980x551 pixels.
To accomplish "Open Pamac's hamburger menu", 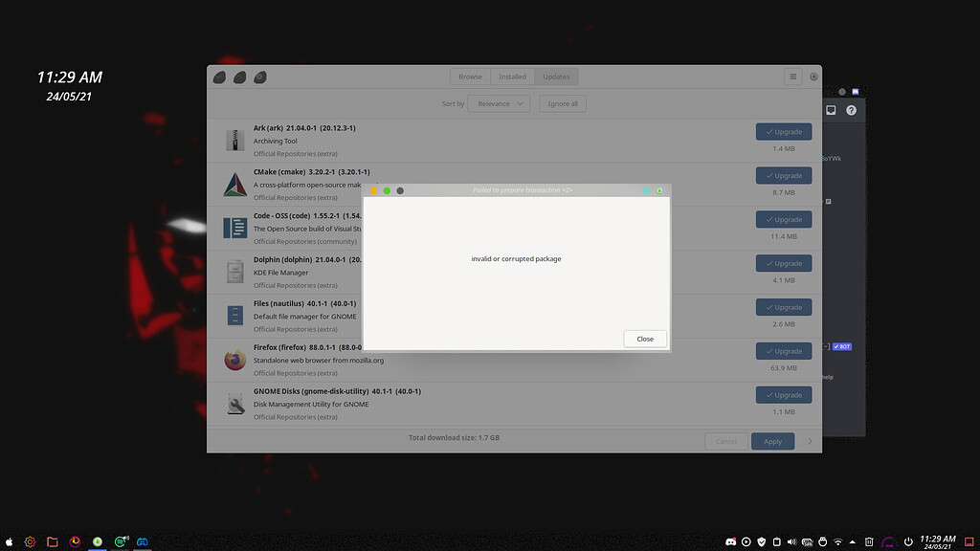I will click(793, 77).
